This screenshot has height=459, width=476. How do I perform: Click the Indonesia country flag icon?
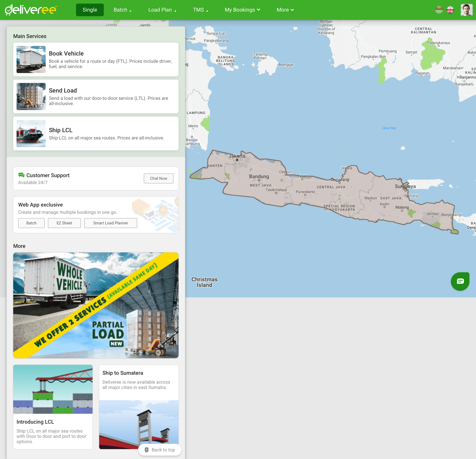click(x=439, y=10)
